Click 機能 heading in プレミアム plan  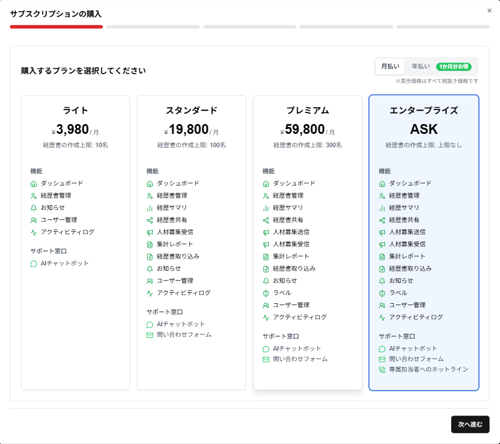(269, 171)
